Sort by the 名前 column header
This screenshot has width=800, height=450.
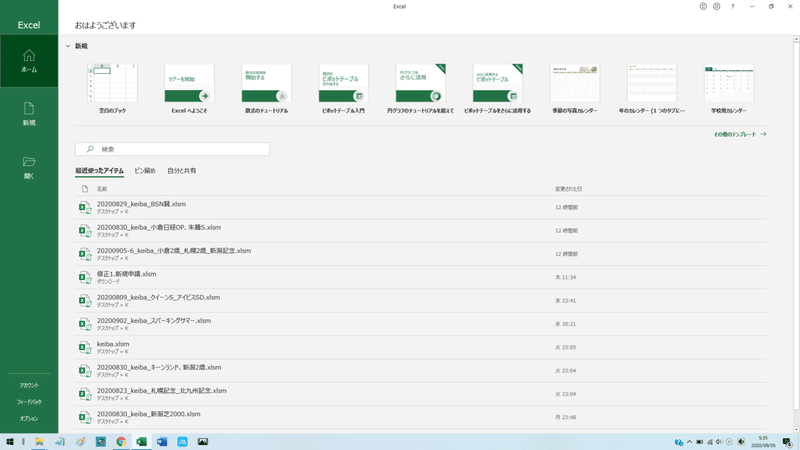(x=102, y=189)
